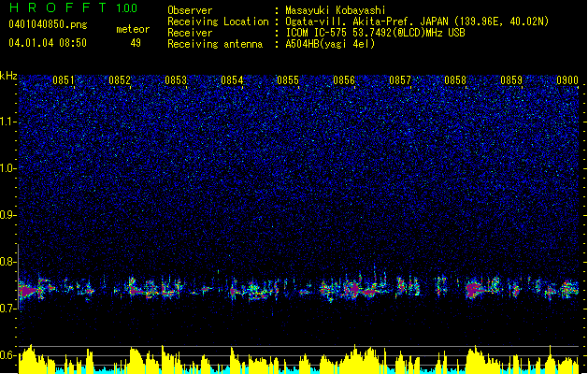The width and height of the screenshot is (588, 374).
Task: Click the 0853 time marker
Action: [x=176, y=80]
